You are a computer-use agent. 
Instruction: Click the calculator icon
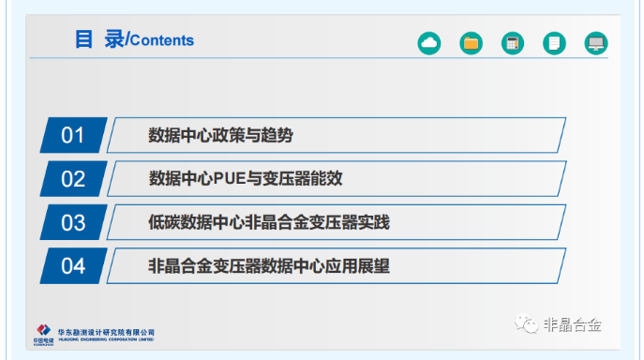pos(513,43)
